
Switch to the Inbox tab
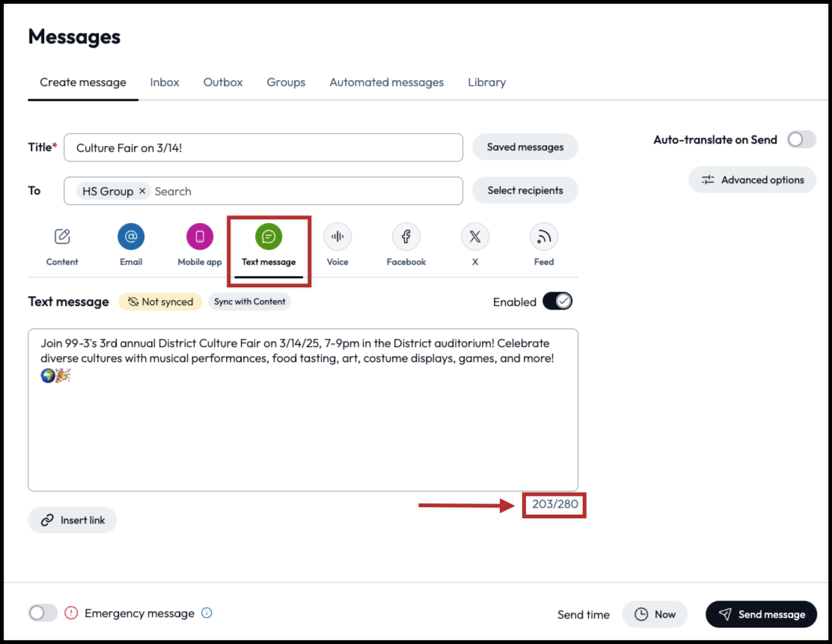coord(165,82)
